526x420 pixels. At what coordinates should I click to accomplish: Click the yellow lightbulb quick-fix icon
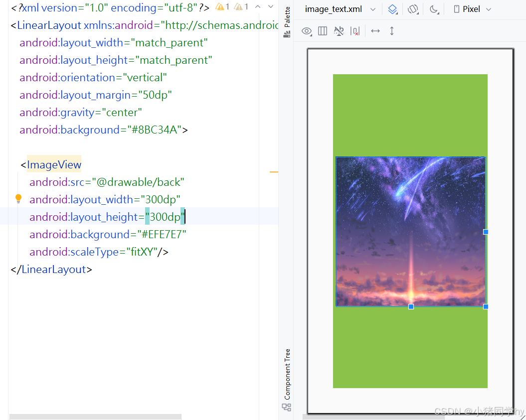(x=18, y=198)
